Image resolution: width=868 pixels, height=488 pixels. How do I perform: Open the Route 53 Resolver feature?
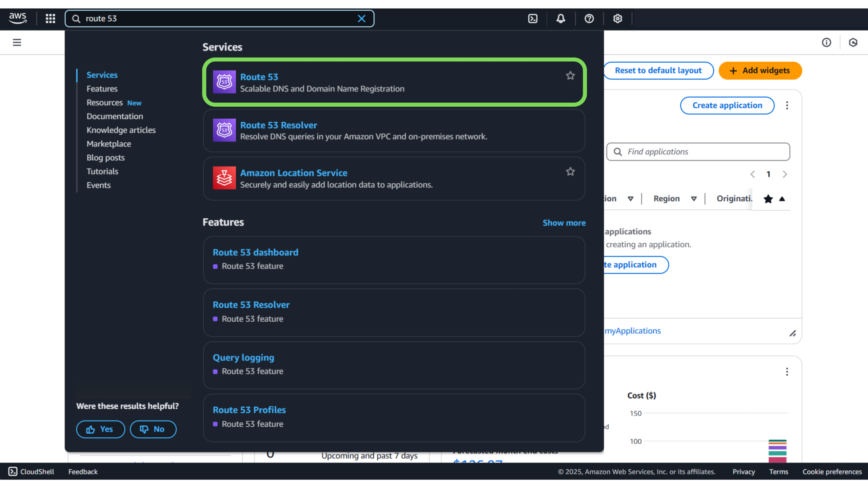[x=251, y=305]
